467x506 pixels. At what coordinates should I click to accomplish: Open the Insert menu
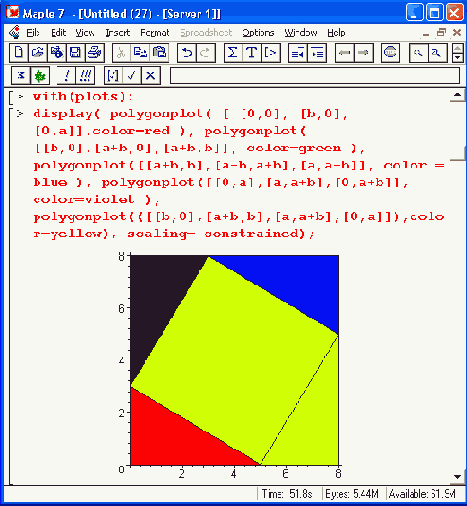point(118,33)
